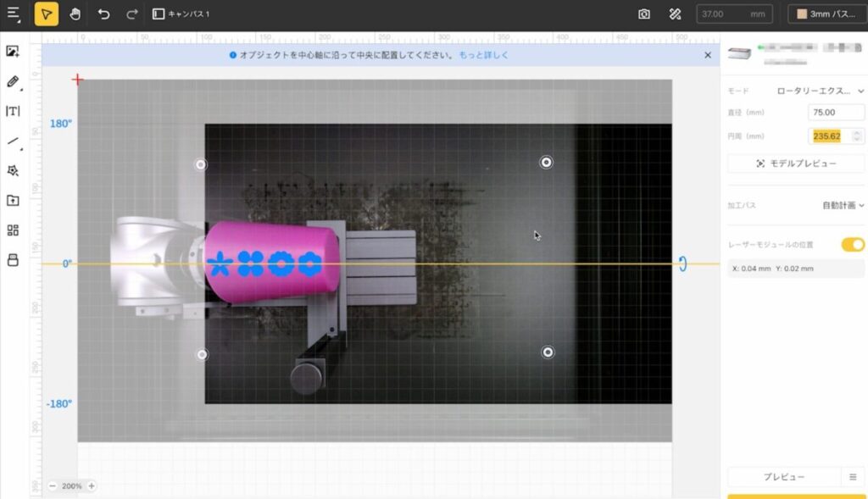Image resolution: width=868 pixels, height=499 pixels.
Task: Click the プレビュー button
Action: coord(782,477)
